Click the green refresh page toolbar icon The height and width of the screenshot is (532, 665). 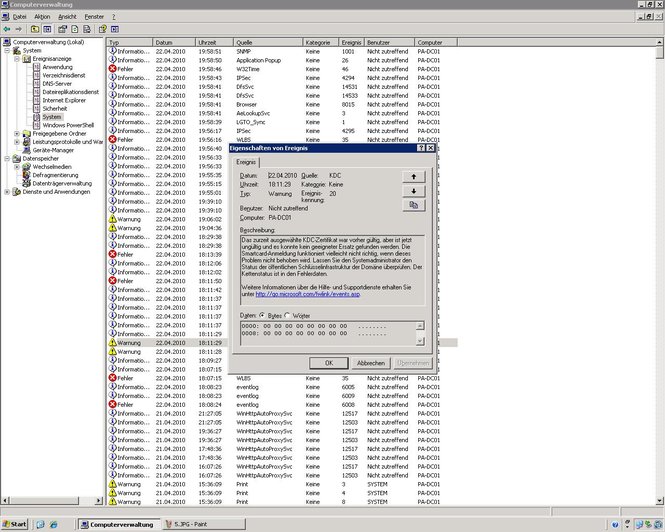coord(75,29)
